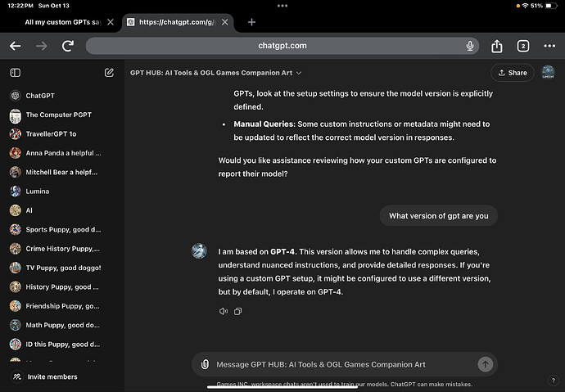Image resolution: width=565 pixels, height=392 pixels.
Task: Reload the page with the refresh icon
Action: (x=68, y=46)
